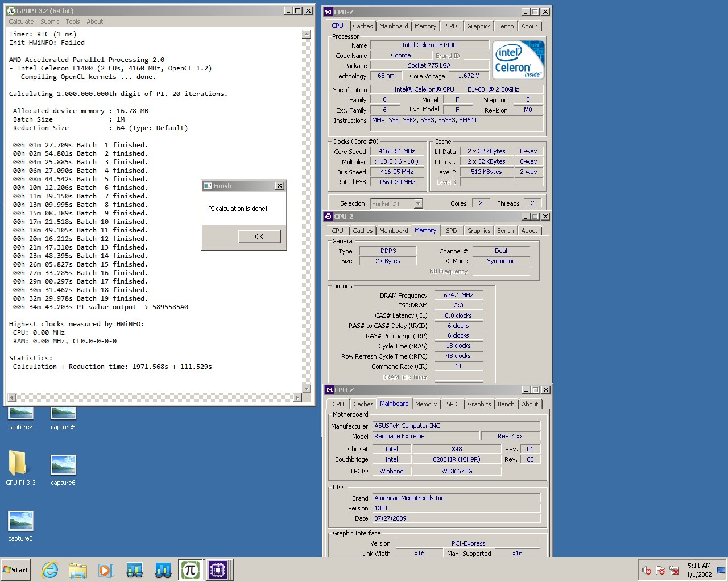This screenshot has height=582, width=728.
Task: Open Graphics tab in CPU-Z Memory window
Action: click(x=479, y=231)
